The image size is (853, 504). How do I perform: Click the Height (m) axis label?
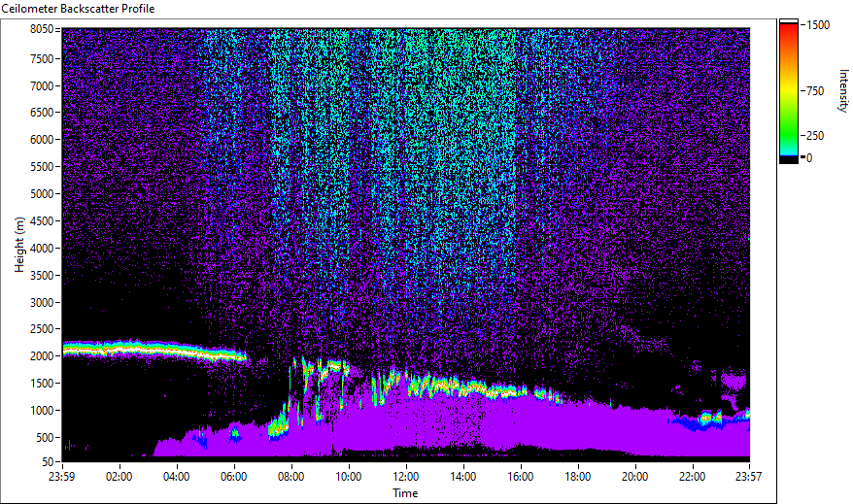pos(19,245)
